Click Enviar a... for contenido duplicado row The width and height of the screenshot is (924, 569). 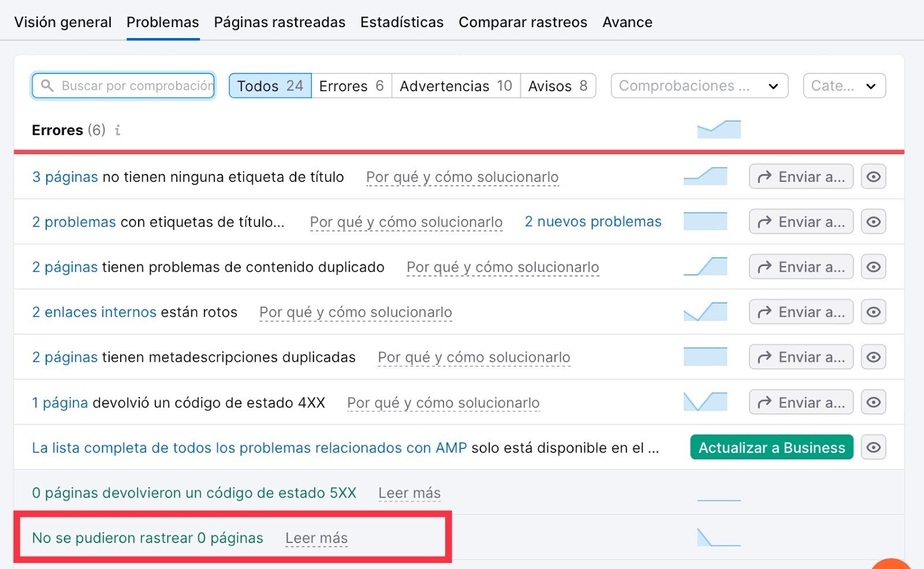point(801,267)
